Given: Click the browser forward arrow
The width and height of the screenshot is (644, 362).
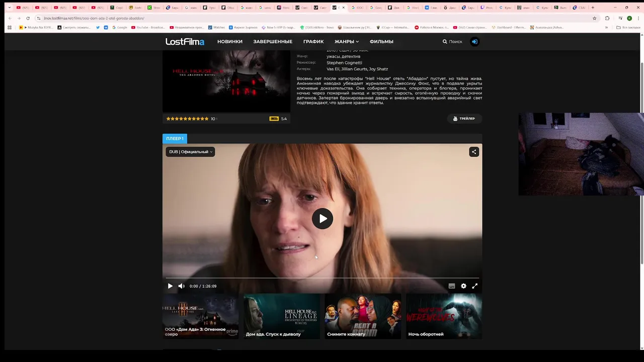Looking at the screenshot, I should 19,18.
